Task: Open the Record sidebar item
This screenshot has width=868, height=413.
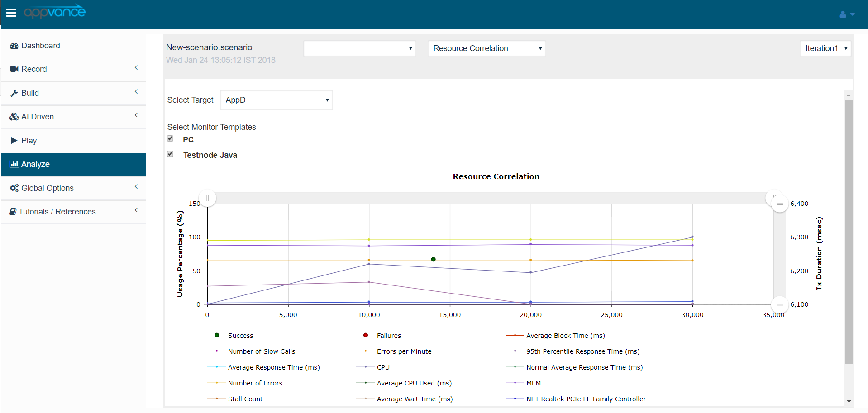Action: [x=73, y=69]
